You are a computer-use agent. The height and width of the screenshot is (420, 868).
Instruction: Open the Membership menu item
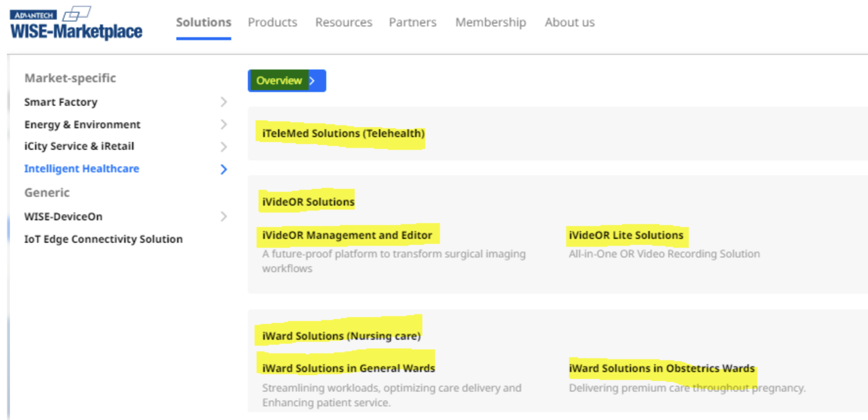(x=490, y=23)
